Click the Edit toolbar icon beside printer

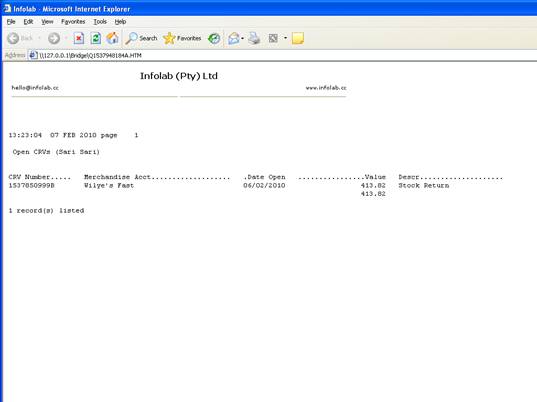tap(273, 38)
